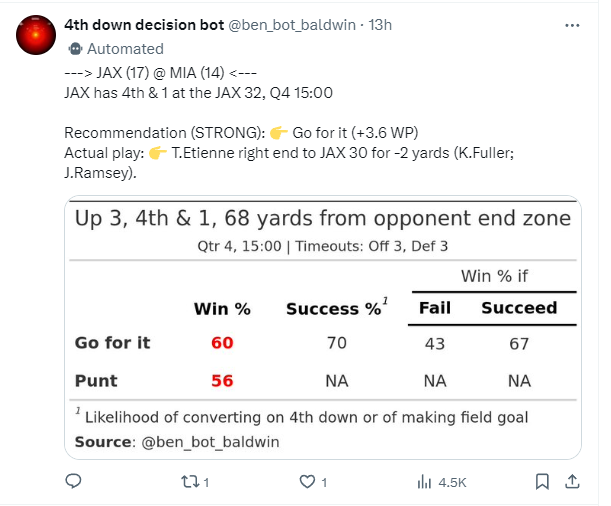Bookmark this tweet
The image size is (611, 506).
(542, 482)
